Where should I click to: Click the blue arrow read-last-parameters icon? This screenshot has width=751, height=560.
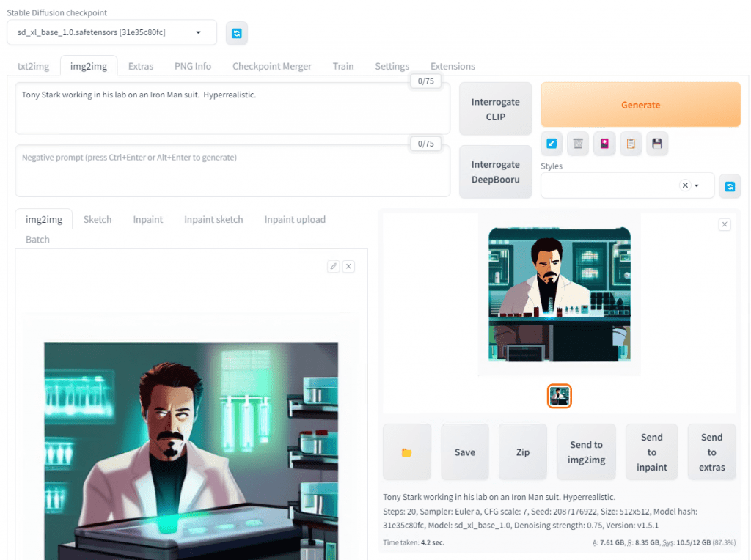[552, 144]
